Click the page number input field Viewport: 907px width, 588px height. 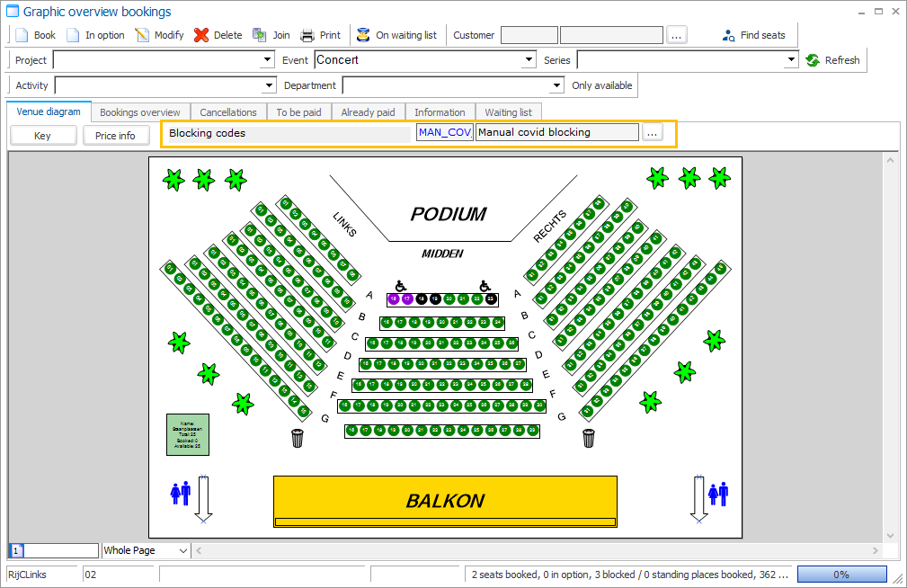point(54,549)
